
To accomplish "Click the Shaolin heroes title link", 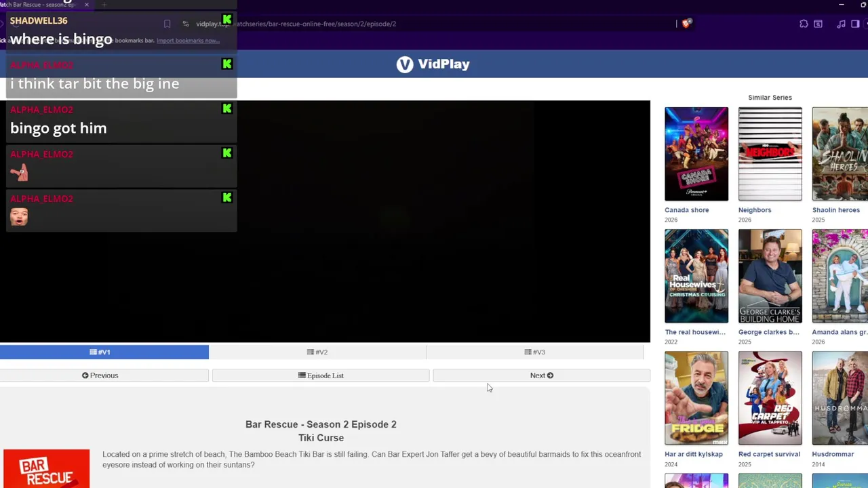I will pyautogui.click(x=836, y=210).
